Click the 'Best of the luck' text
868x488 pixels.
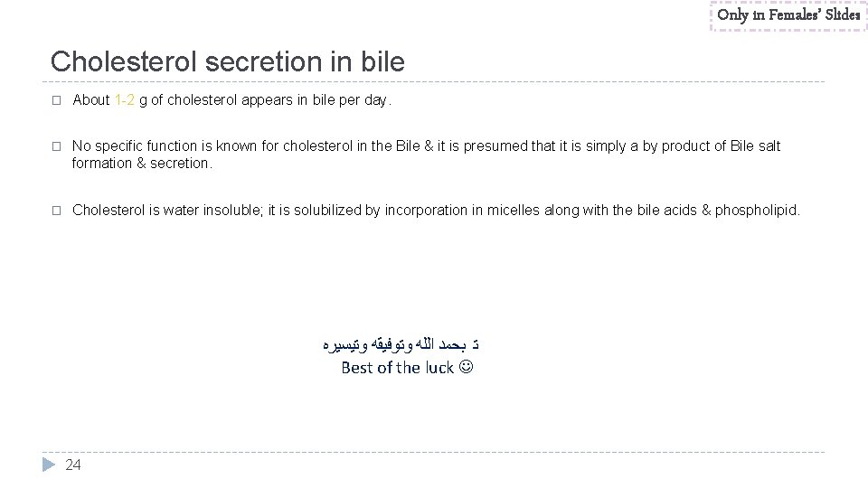click(x=398, y=368)
